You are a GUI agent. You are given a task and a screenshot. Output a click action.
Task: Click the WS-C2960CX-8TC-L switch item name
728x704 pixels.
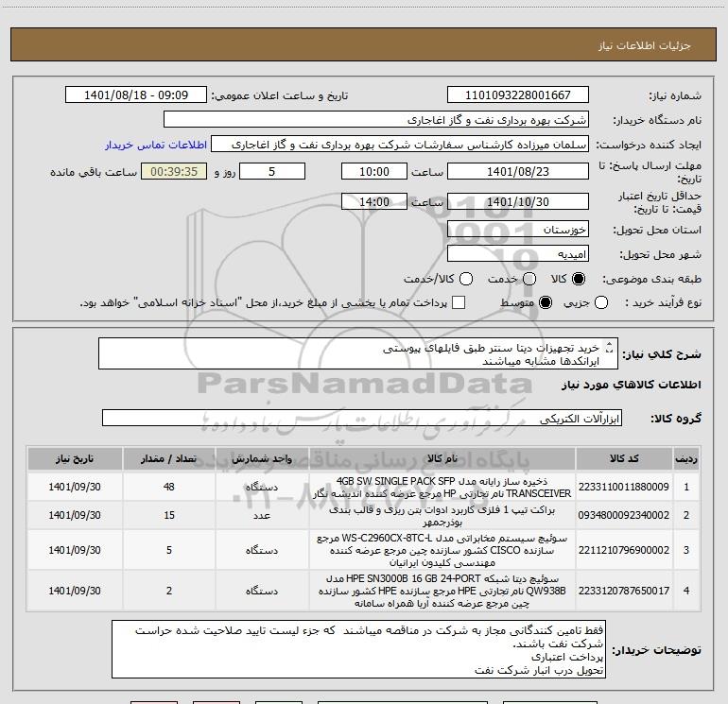click(x=442, y=550)
